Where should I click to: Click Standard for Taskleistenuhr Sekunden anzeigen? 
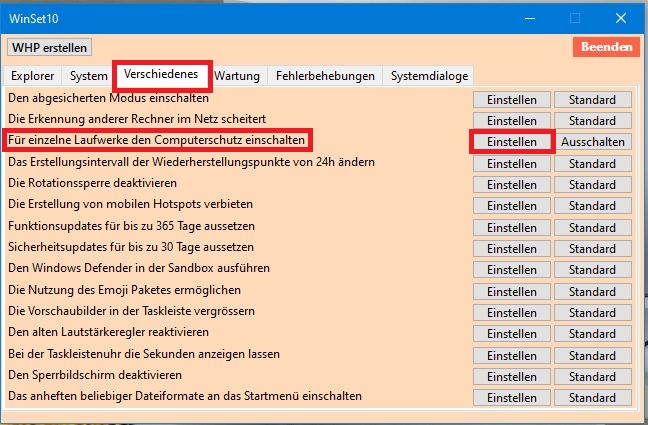[593, 356]
